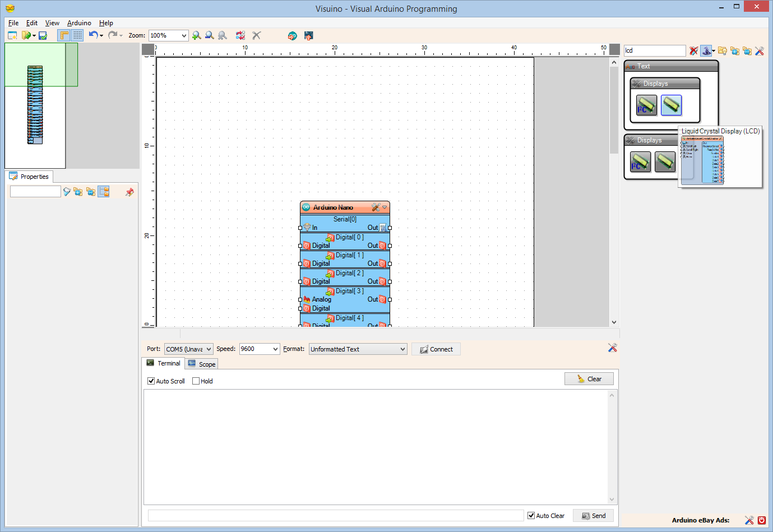Image resolution: width=773 pixels, height=532 pixels.
Task: Click the zoom in magnifier icon
Action: [x=196, y=35]
